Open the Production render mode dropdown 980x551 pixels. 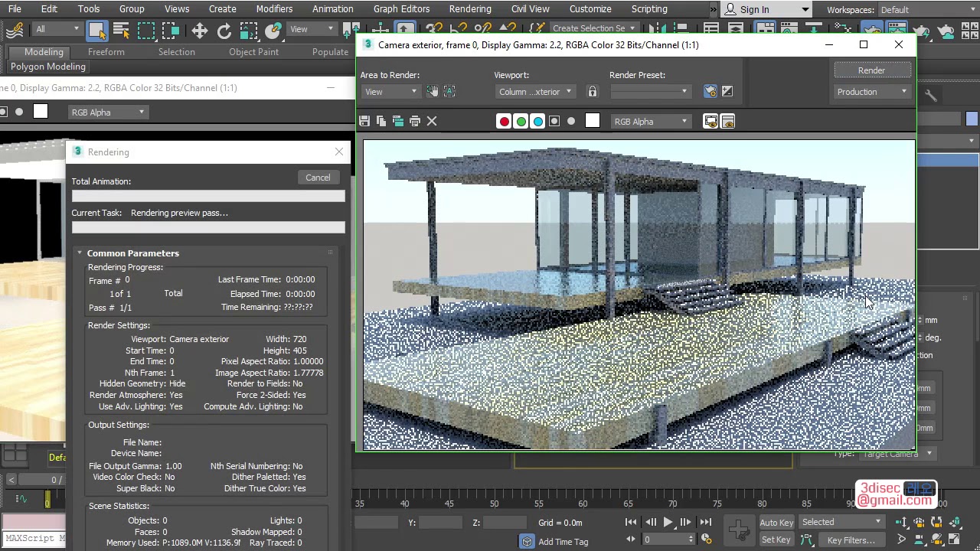coord(872,92)
